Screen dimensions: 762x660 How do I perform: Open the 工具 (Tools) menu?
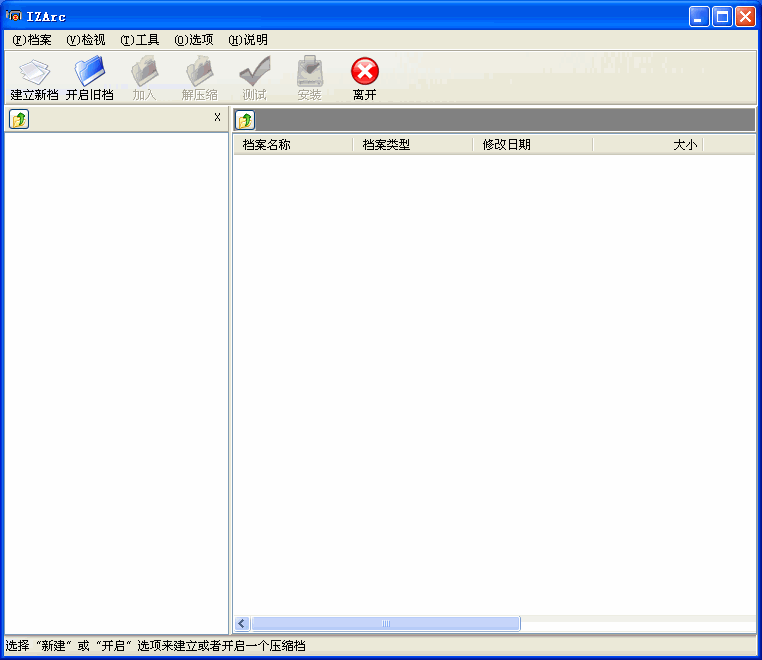[x=140, y=40]
